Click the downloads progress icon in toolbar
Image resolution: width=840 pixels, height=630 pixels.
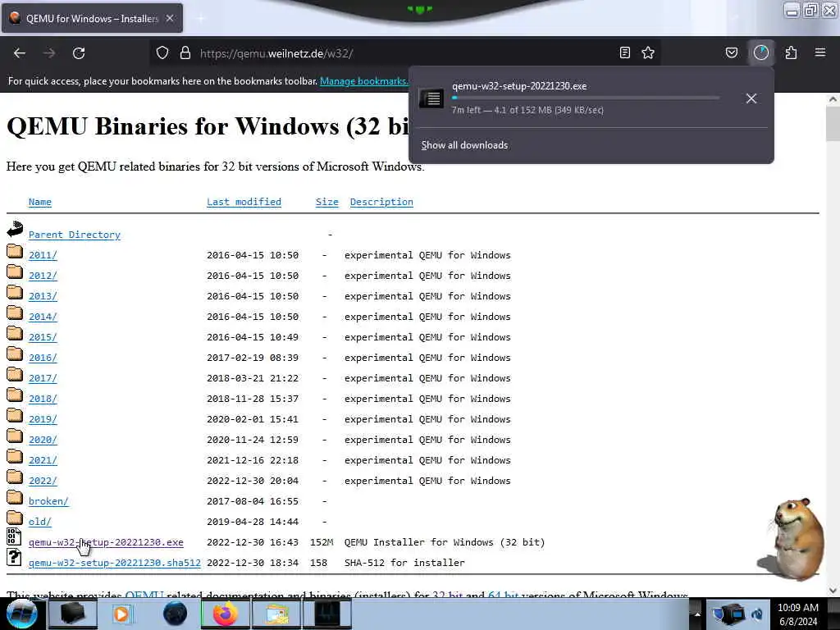760,52
